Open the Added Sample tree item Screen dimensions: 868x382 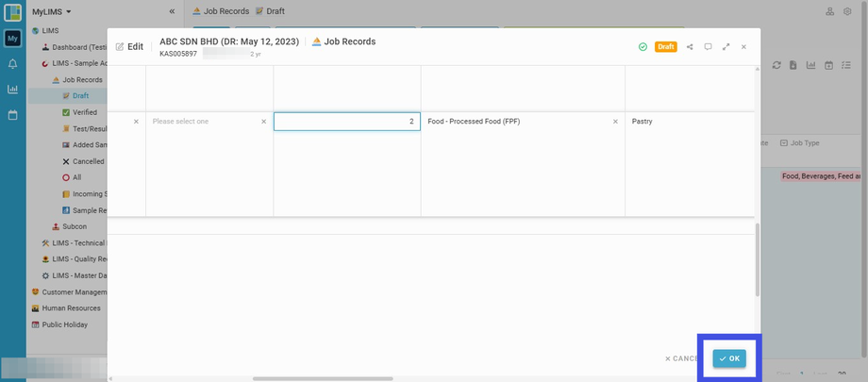click(83, 145)
